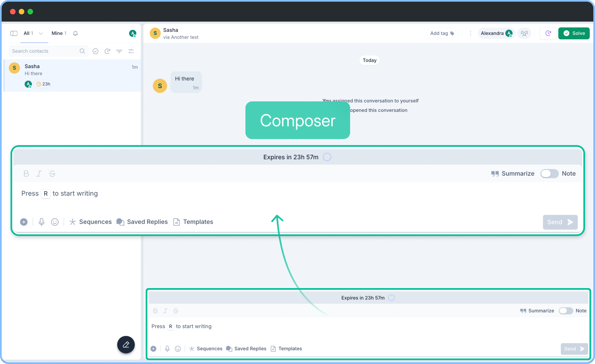
Task: Open the sort lines icon beside search
Action: [119, 51]
